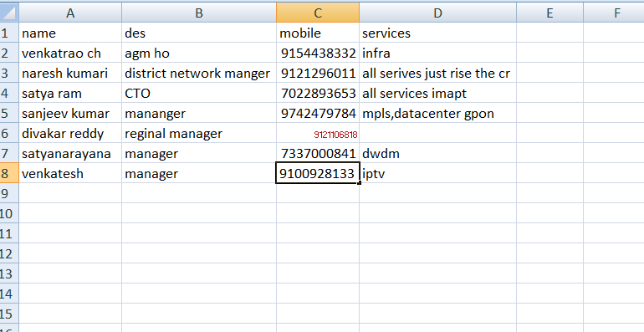Select row 6 header

tap(9, 133)
